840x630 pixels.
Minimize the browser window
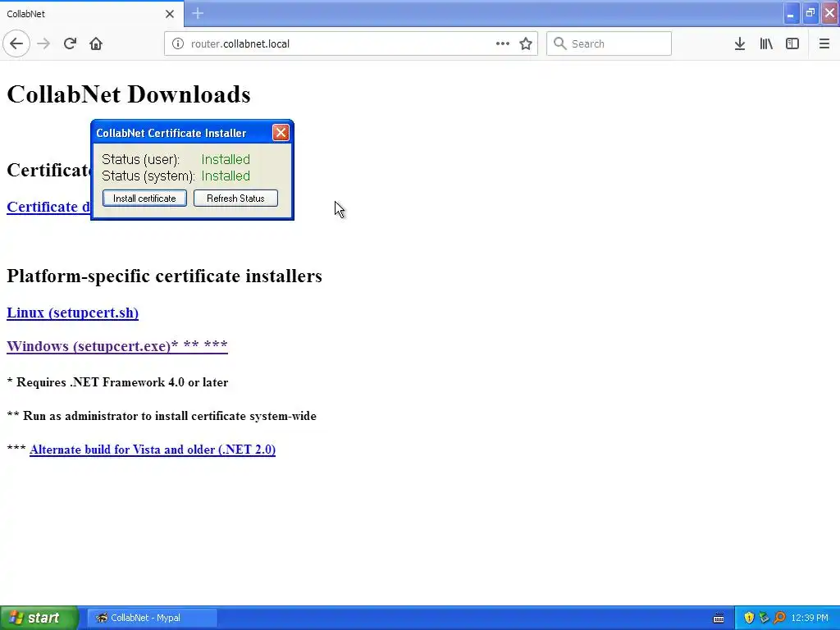tap(791, 13)
